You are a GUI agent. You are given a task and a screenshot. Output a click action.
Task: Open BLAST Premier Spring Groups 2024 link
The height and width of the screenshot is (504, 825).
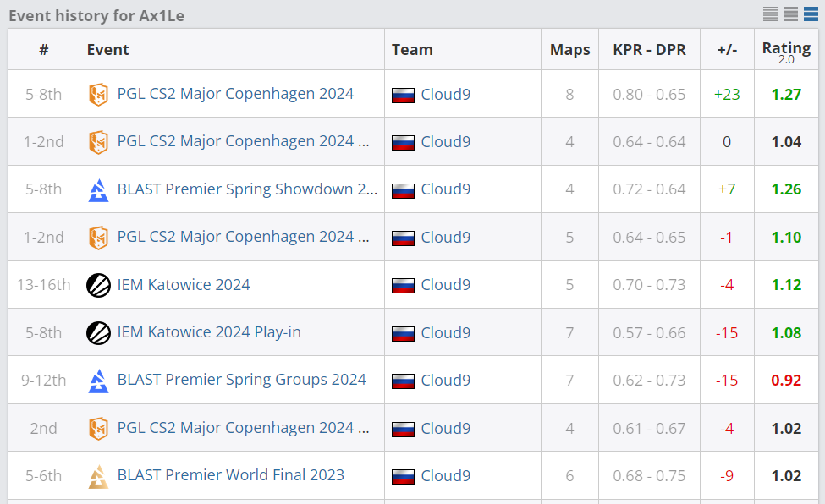click(x=241, y=380)
